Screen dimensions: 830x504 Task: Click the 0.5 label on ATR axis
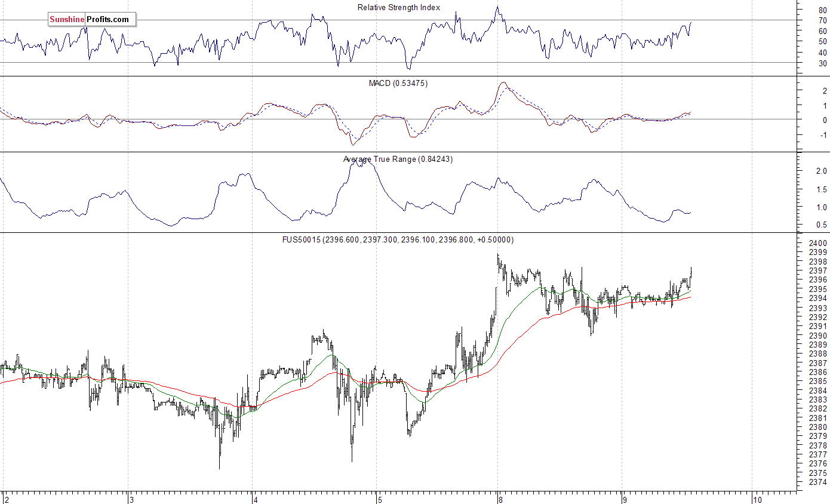click(x=822, y=225)
